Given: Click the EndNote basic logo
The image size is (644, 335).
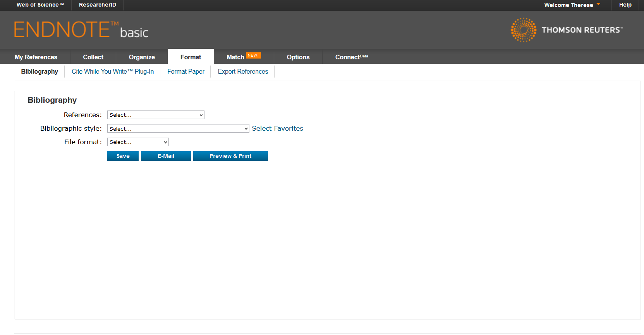Looking at the screenshot, I should pyautogui.click(x=81, y=30).
